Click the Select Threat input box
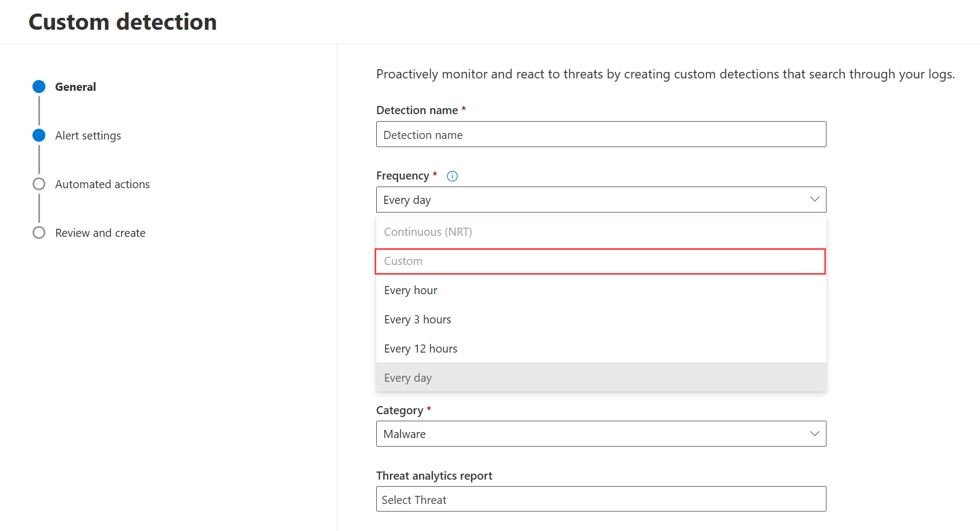 (601, 499)
